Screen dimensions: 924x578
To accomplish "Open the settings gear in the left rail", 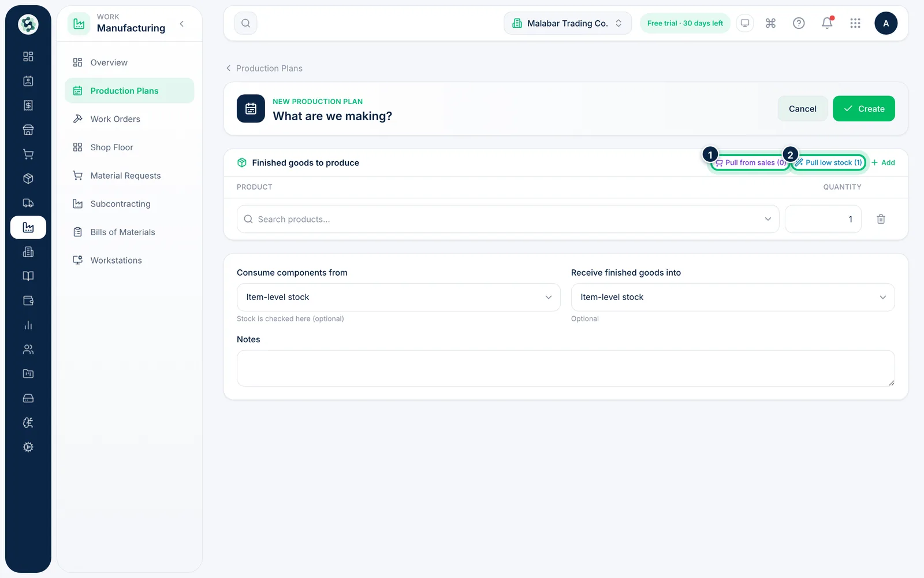I will point(28,447).
